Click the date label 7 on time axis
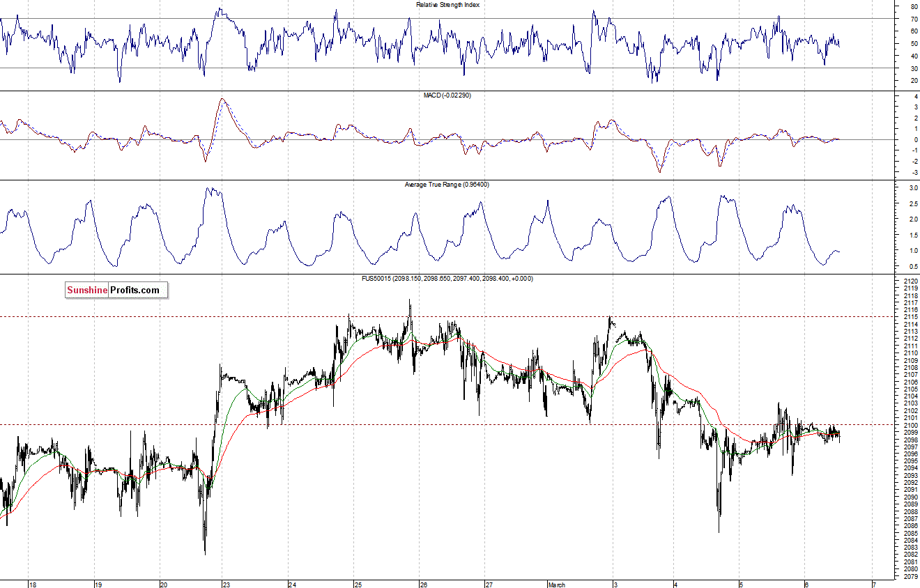Screen dimensions: 920x588 pos(873,584)
